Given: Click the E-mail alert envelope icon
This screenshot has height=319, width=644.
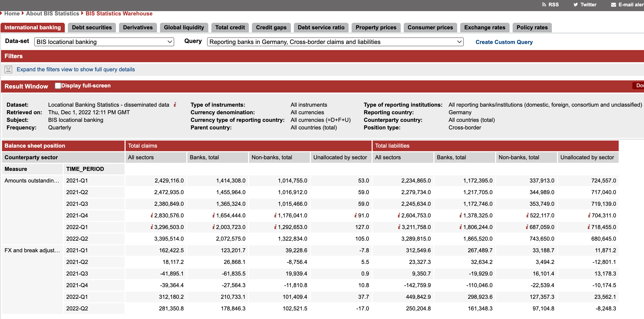Looking at the screenshot, I should (613, 5).
